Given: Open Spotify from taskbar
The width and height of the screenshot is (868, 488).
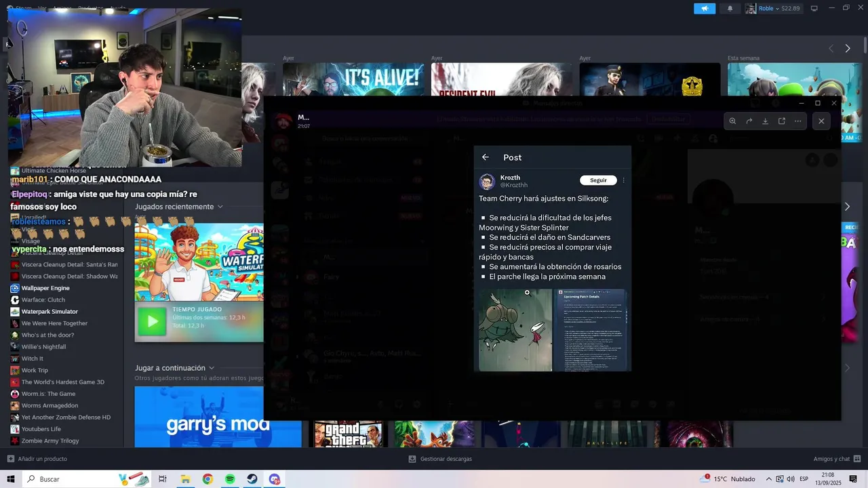Looking at the screenshot, I should (x=230, y=479).
